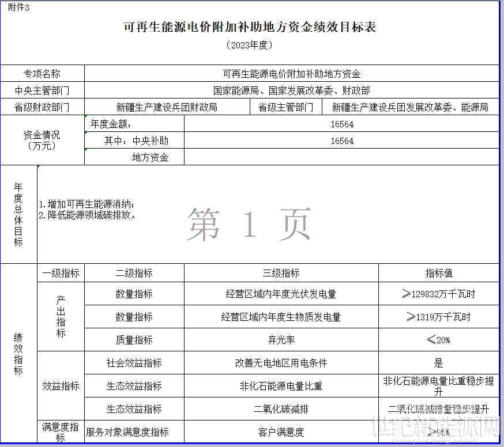This screenshot has width=504, height=447.
Task: Click the '≥1319万千瓦时' value
Action: 439,317
